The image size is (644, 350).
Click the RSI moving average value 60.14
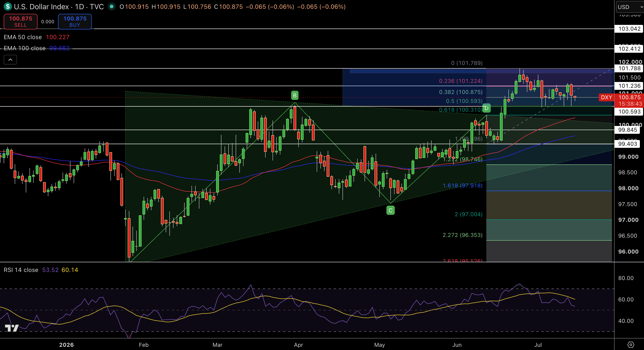point(70,270)
